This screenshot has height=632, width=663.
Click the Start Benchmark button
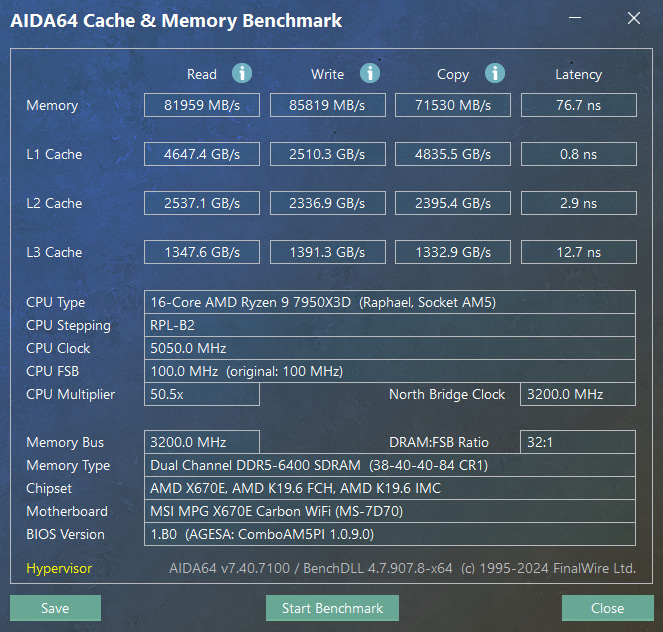(x=332, y=608)
